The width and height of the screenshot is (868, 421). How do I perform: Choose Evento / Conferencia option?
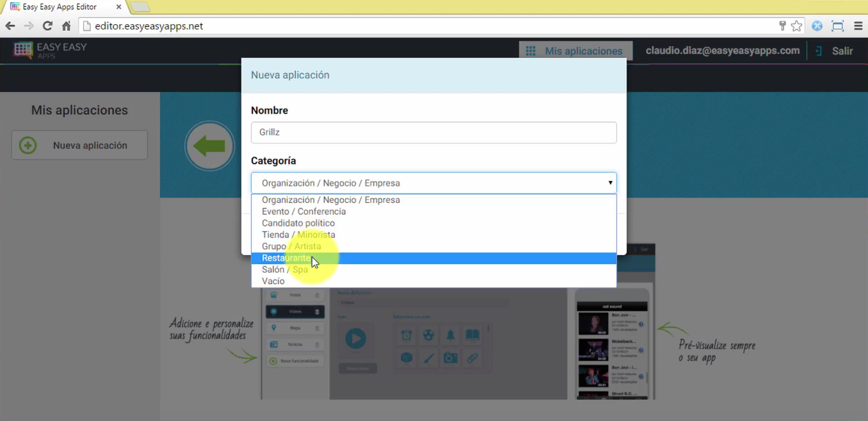303,212
